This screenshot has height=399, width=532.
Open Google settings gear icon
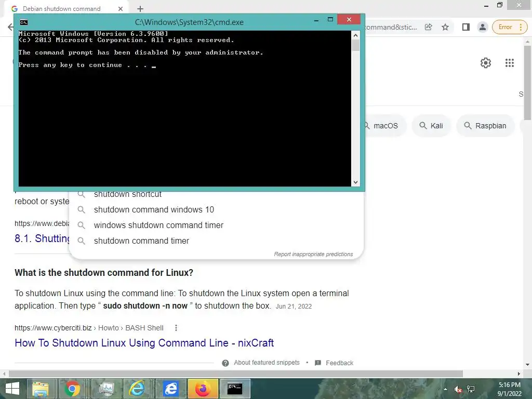tap(486, 63)
